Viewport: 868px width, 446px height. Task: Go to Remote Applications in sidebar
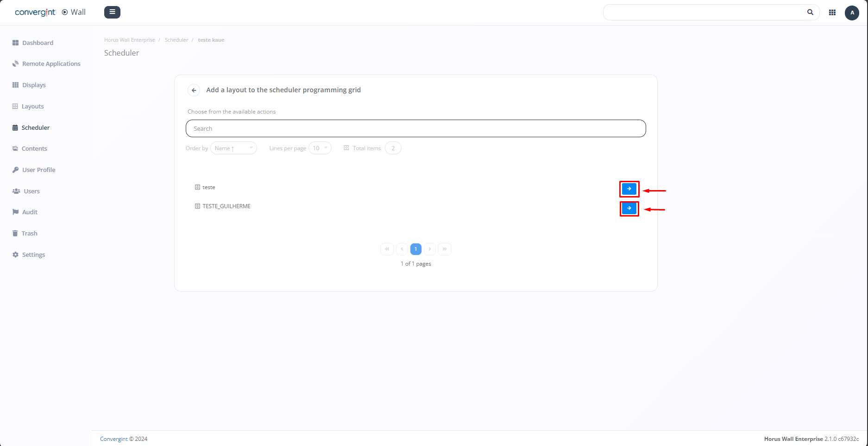pos(51,64)
